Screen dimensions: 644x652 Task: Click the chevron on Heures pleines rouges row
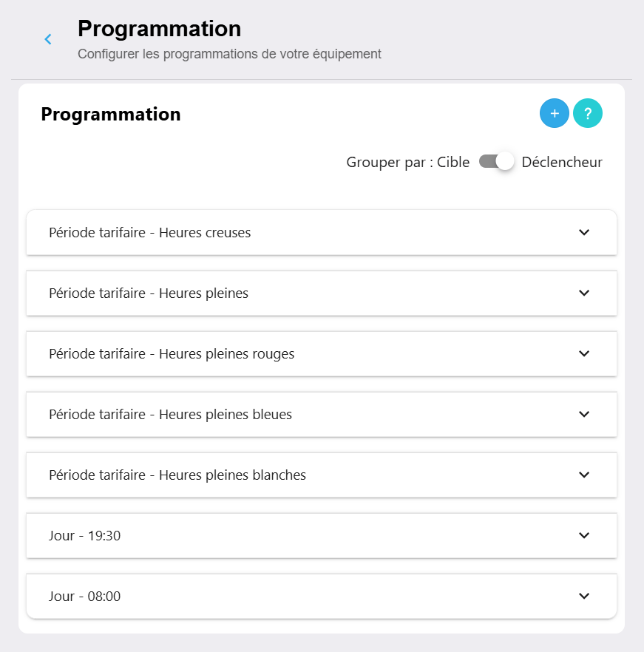[583, 353]
